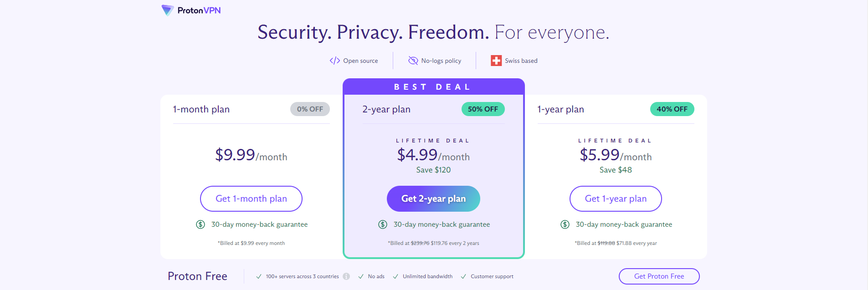Click the Open source code icon

pyautogui.click(x=335, y=61)
